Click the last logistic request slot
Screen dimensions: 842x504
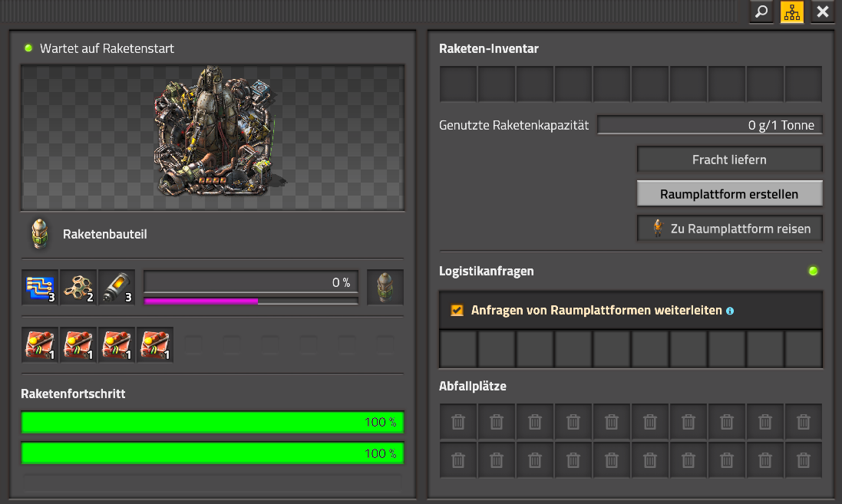[x=804, y=349]
